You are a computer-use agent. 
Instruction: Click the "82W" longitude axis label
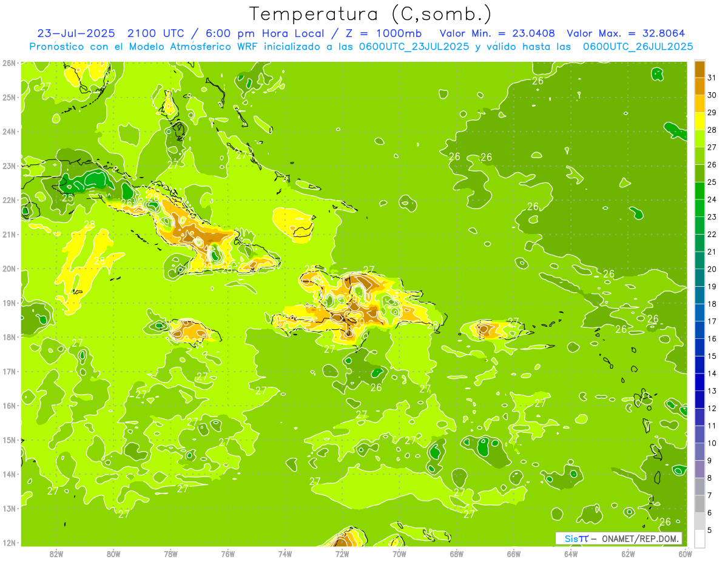point(56,554)
